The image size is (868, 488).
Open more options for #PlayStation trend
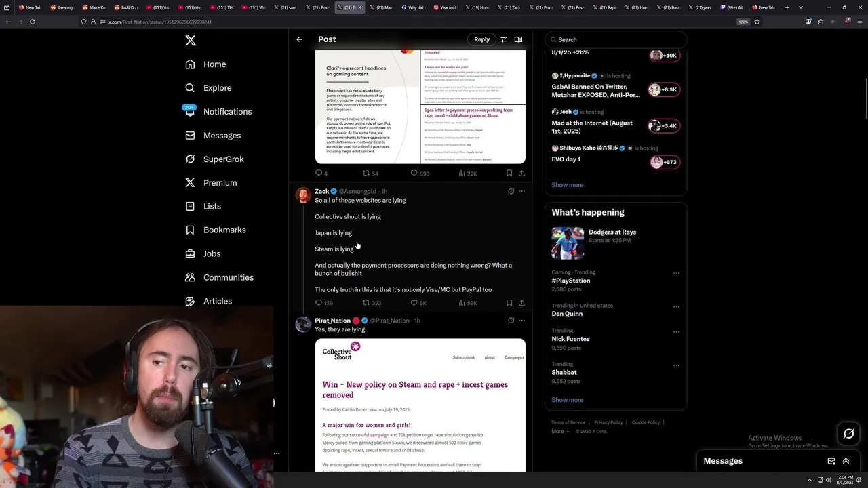[x=676, y=273]
